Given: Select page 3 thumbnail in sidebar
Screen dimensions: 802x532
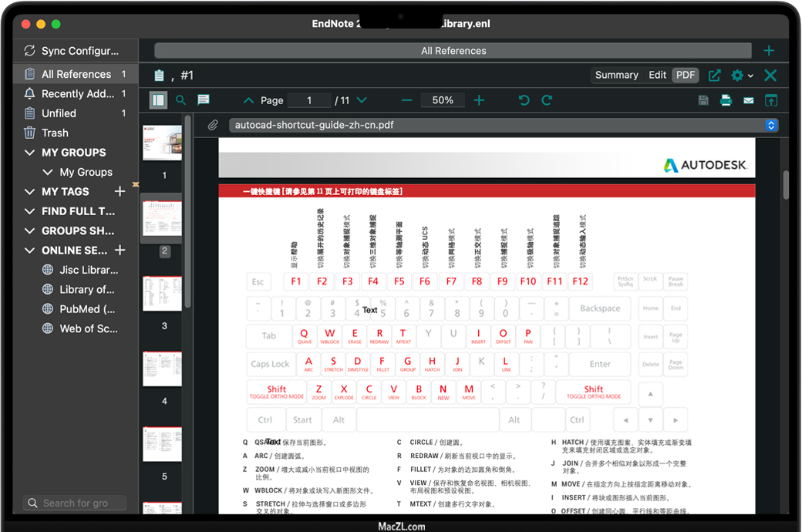Looking at the screenshot, I should (x=163, y=294).
